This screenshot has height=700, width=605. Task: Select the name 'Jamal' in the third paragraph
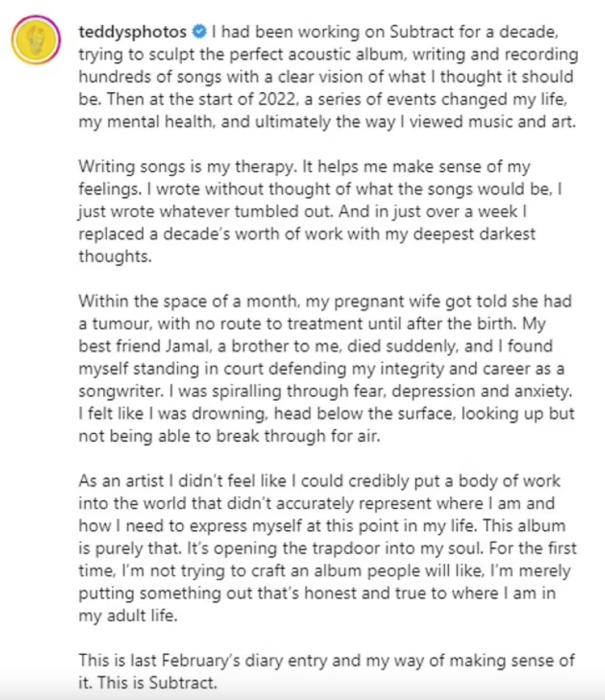click(187, 346)
